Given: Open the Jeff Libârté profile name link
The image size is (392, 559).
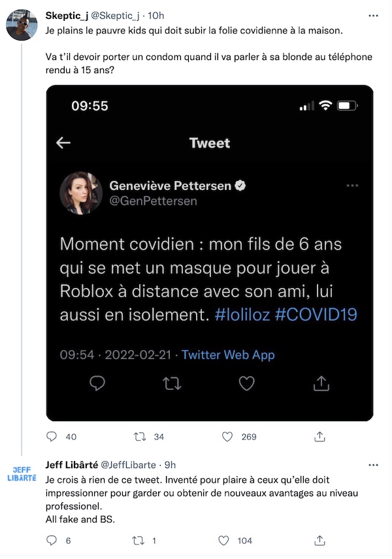Looking at the screenshot, I should coord(72,465).
